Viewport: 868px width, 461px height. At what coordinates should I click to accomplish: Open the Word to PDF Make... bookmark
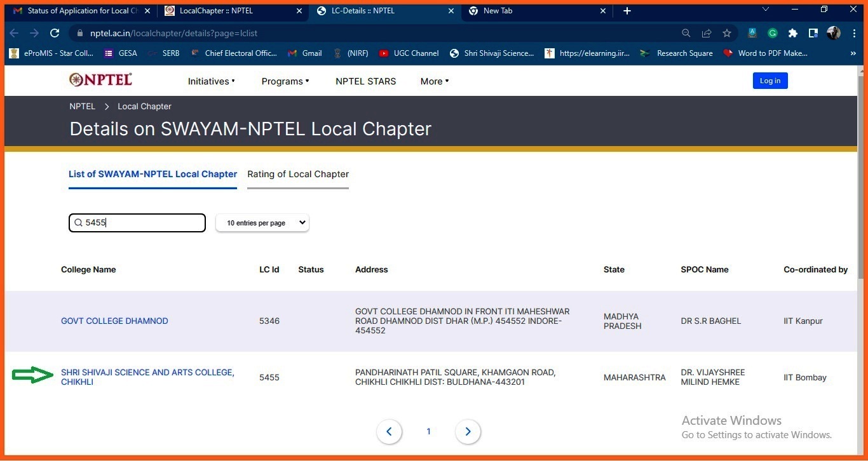pyautogui.click(x=766, y=53)
